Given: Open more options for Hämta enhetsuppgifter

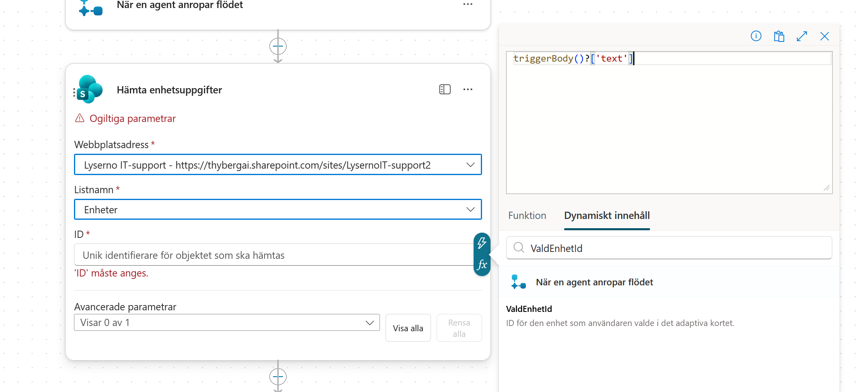Looking at the screenshot, I should [x=468, y=89].
